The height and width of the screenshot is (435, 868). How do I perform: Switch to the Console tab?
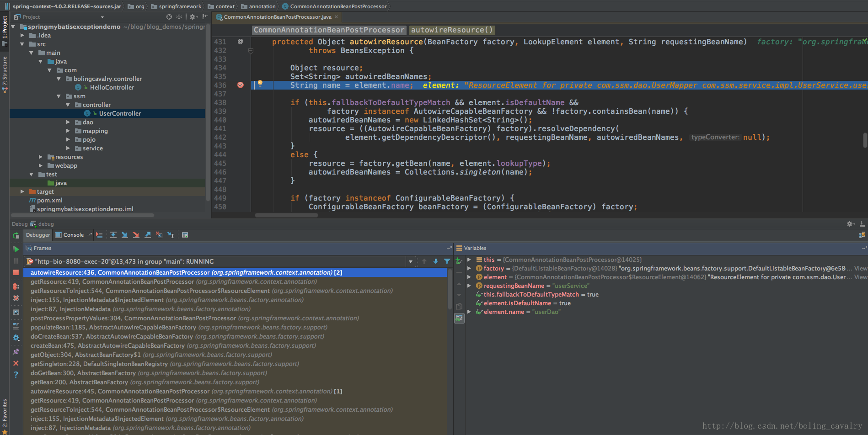(73, 235)
